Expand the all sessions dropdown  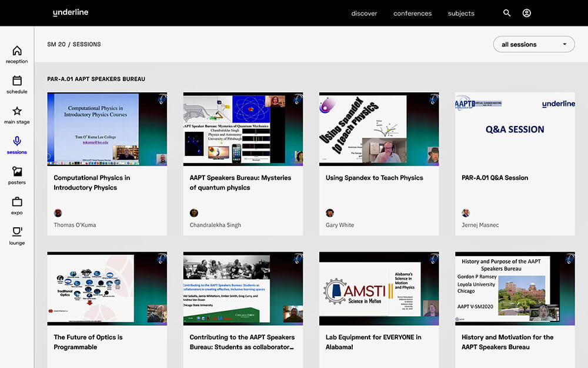click(x=534, y=44)
